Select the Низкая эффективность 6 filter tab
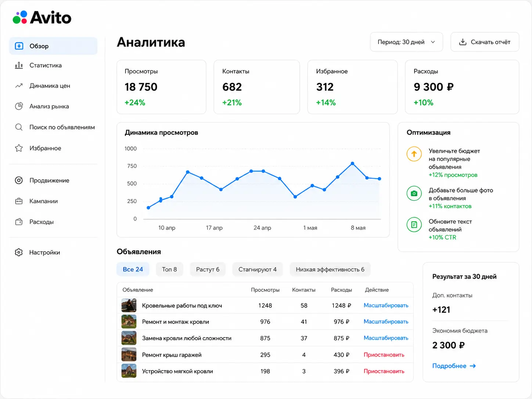The image size is (532, 399). 330,269
